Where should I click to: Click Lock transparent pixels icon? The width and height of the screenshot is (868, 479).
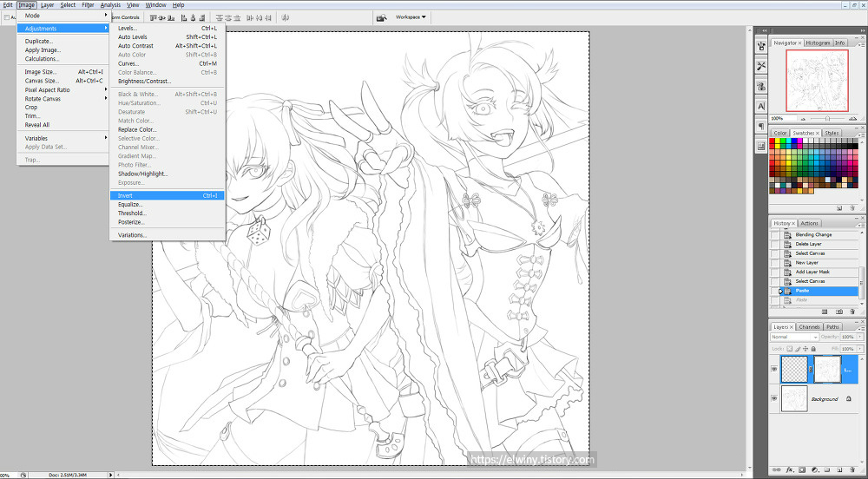[789, 349]
